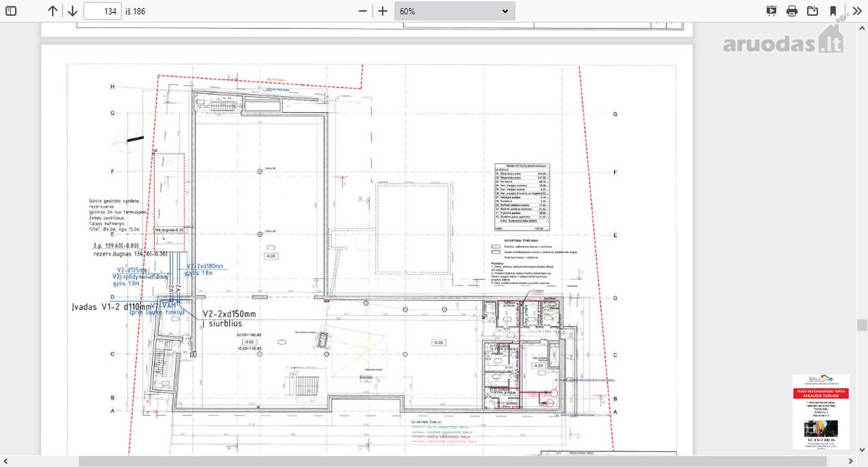Open the tools menu with the double-chevron
The image size is (868, 467).
(856, 11)
